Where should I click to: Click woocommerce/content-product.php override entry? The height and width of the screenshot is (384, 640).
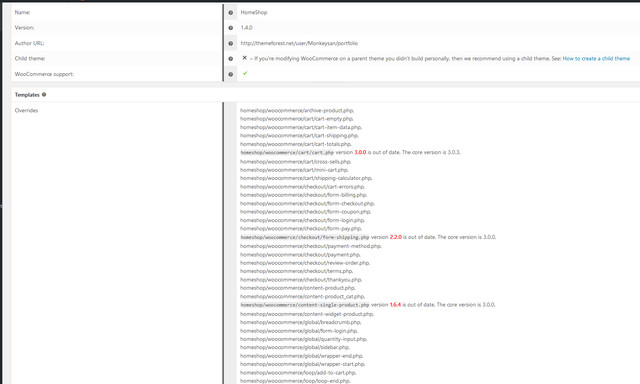point(298,288)
